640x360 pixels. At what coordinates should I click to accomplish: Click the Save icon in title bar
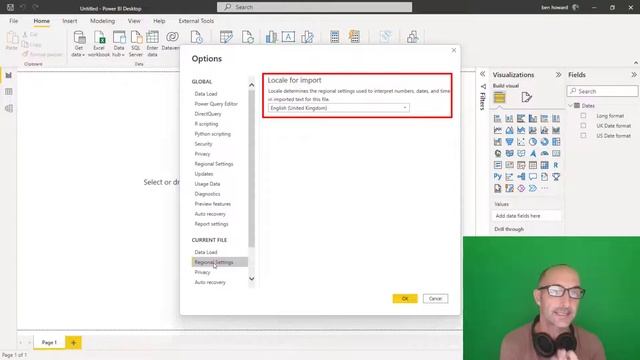coord(10,7)
